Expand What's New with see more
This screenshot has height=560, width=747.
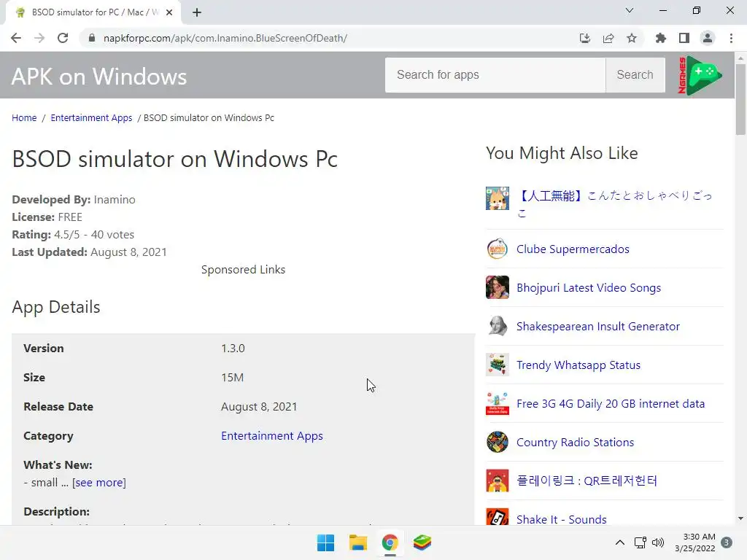click(99, 483)
